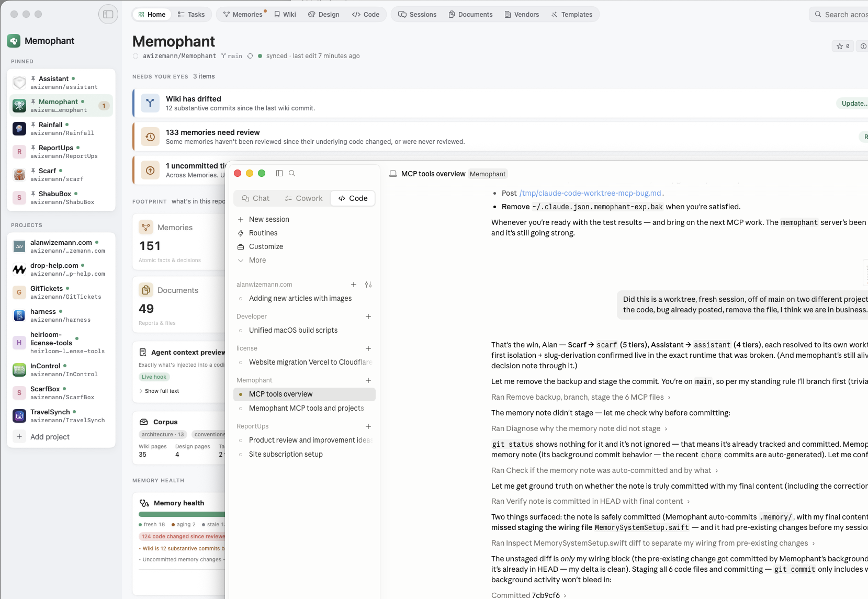Viewport: 868px width, 599px height.
Task: Open session Memophant MCP tools and projects
Action: (305, 408)
